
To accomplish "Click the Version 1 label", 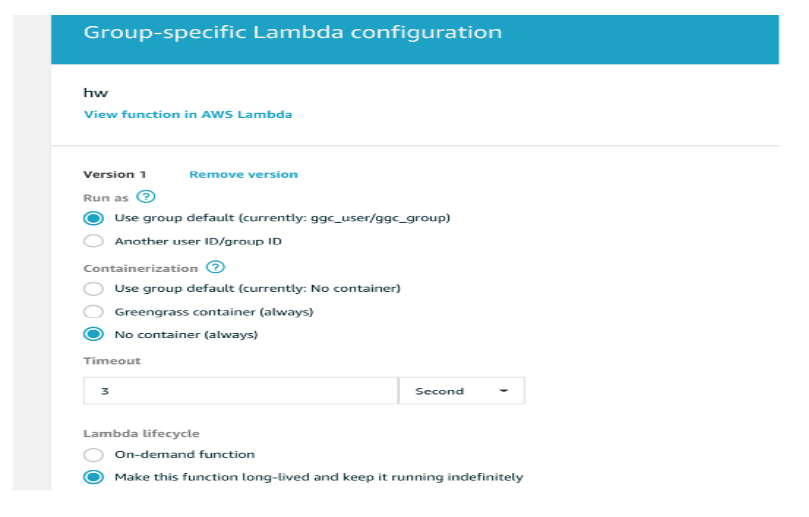I will click(115, 174).
